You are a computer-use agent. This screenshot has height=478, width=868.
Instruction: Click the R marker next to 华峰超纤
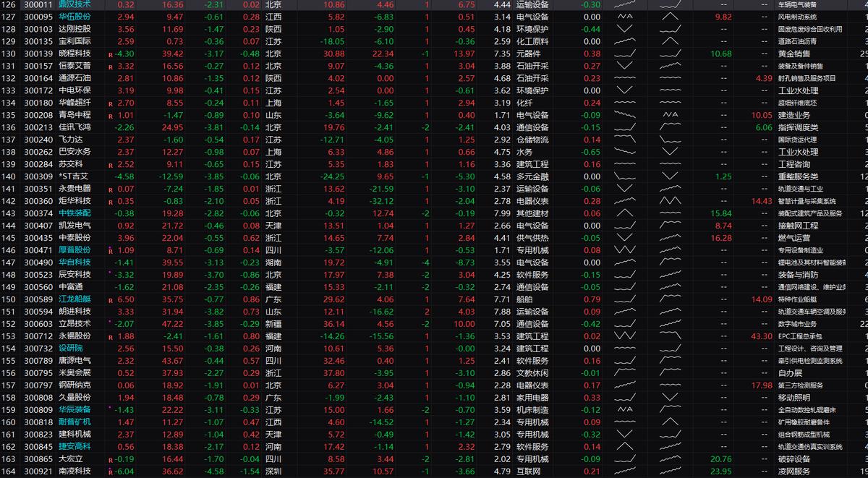(x=111, y=103)
